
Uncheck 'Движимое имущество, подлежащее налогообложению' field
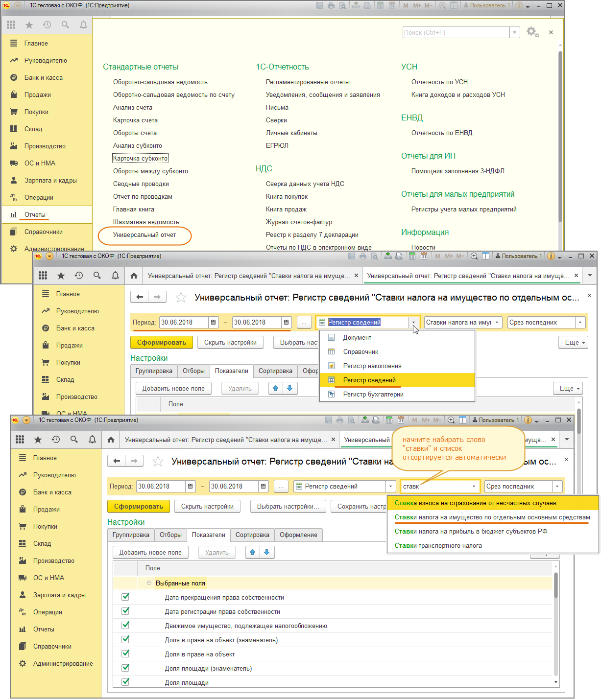pos(125,625)
